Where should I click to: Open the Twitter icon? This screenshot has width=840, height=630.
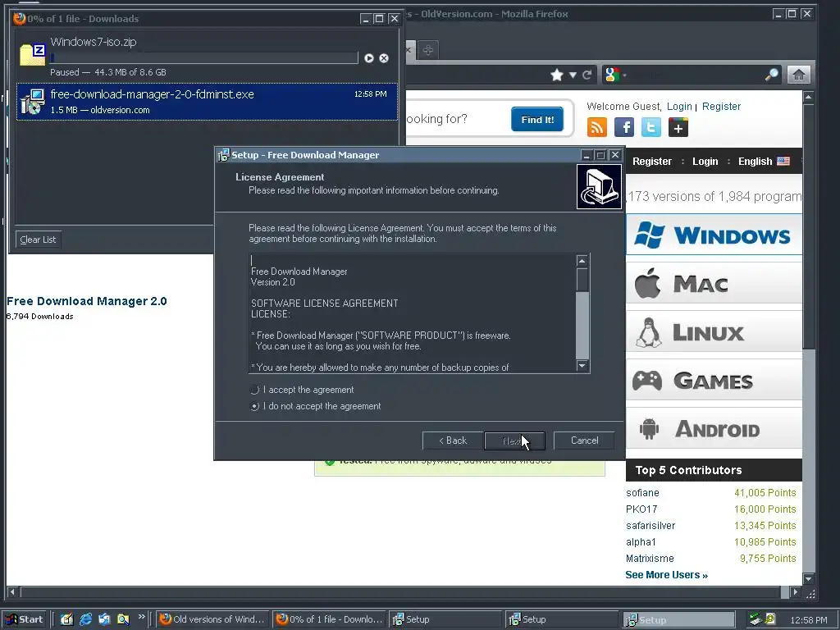(x=651, y=127)
